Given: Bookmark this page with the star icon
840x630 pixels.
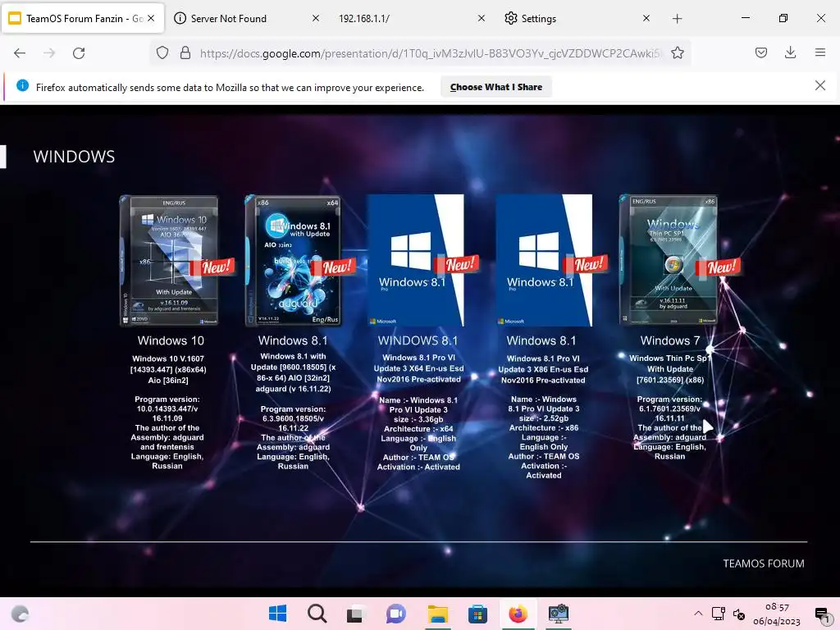Looking at the screenshot, I should tap(677, 53).
